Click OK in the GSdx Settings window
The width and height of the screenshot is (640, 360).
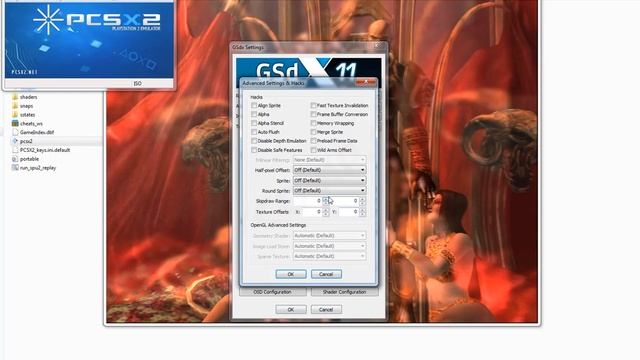291,310
